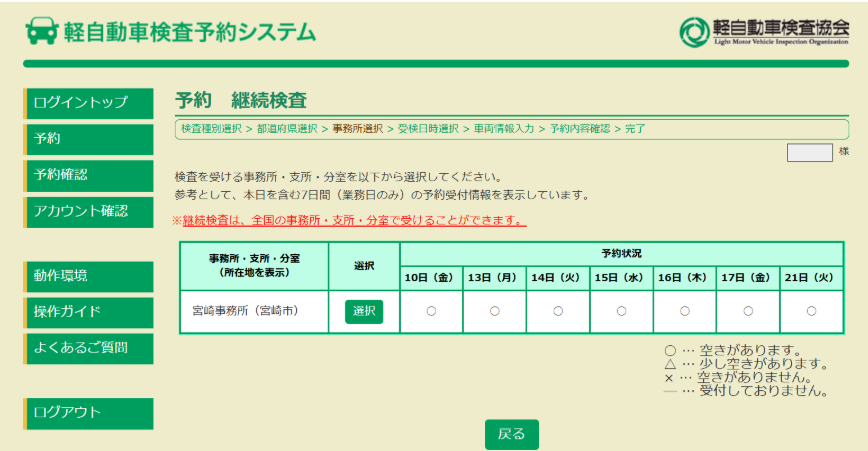Click availability circle for 10日（金）
868x451 pixels.
coord(431,312)
